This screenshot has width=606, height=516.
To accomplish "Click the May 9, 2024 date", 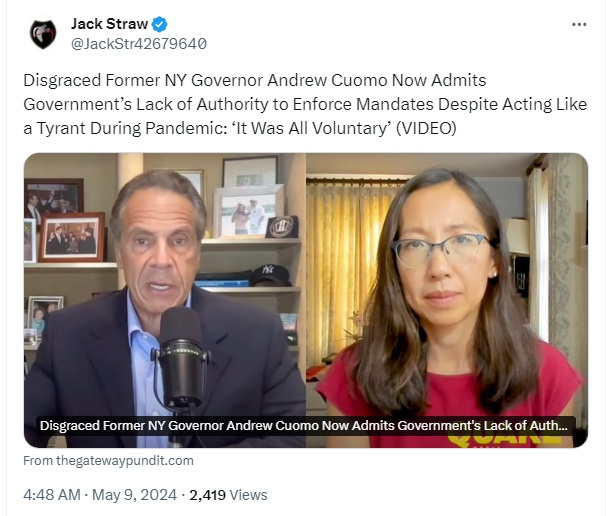I will pos(134,495).
